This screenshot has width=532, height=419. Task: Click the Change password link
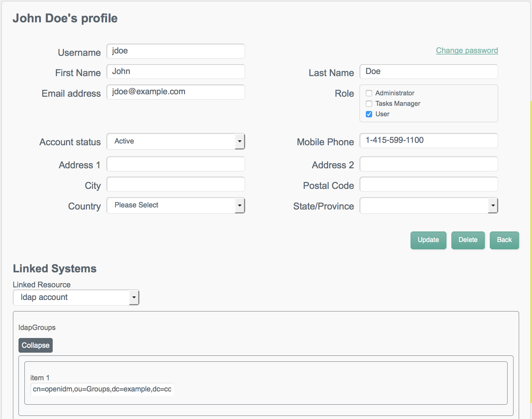tap(467, 50)
